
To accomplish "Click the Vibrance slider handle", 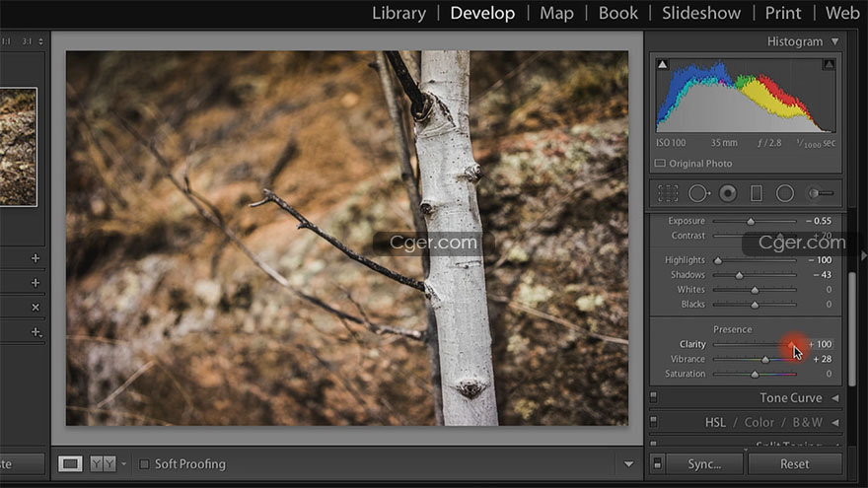I will pyautogui.click(x=765, y=360).
